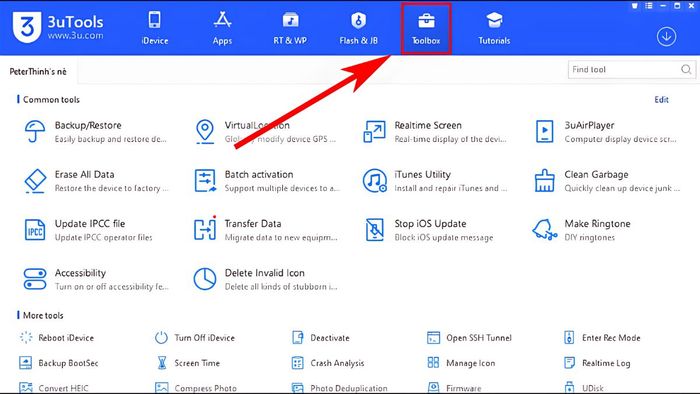The image size is (700, 394).
Task: Click the 'Block iOS update message' description
Action: pos(444,237)
